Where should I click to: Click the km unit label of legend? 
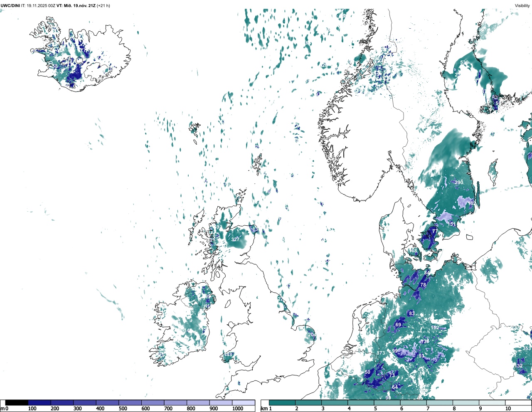coord(264,409)
